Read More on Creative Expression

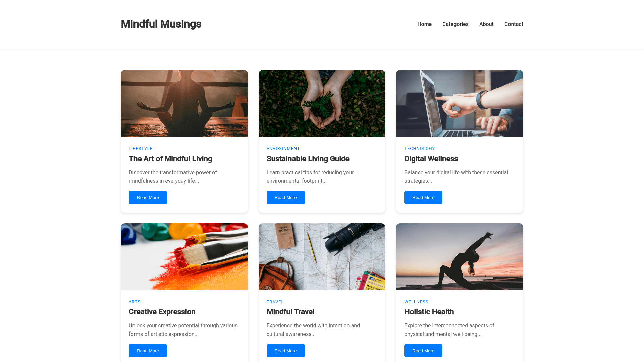(148, 351)
